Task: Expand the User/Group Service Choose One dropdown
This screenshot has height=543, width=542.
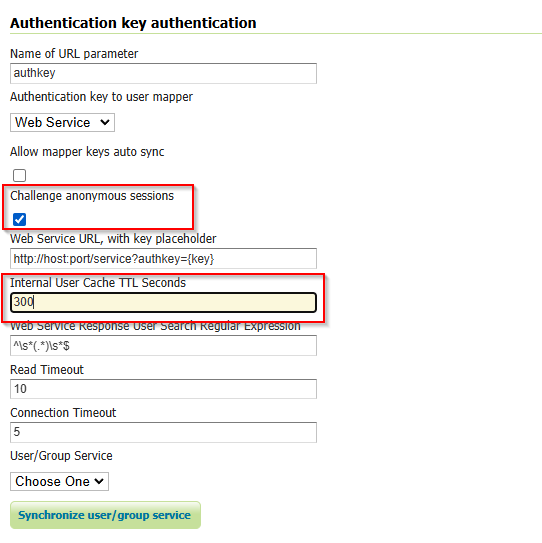Action: coord(59,481)
